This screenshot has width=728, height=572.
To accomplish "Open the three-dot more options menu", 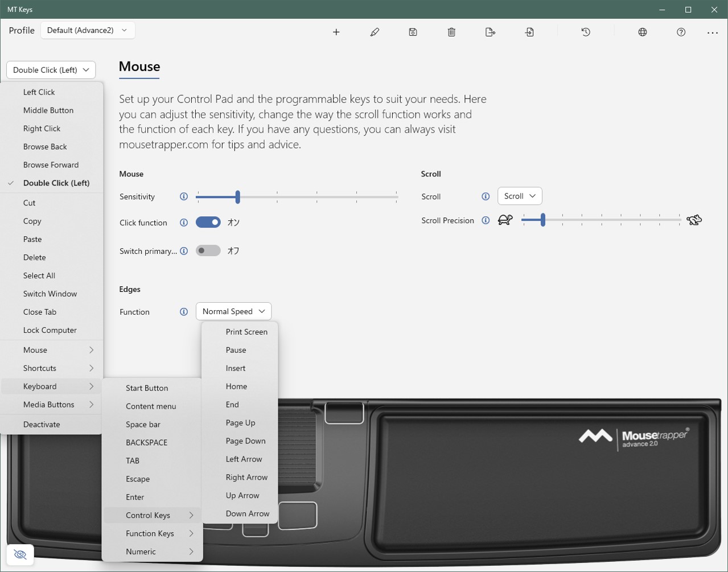I will coord(713,32).
